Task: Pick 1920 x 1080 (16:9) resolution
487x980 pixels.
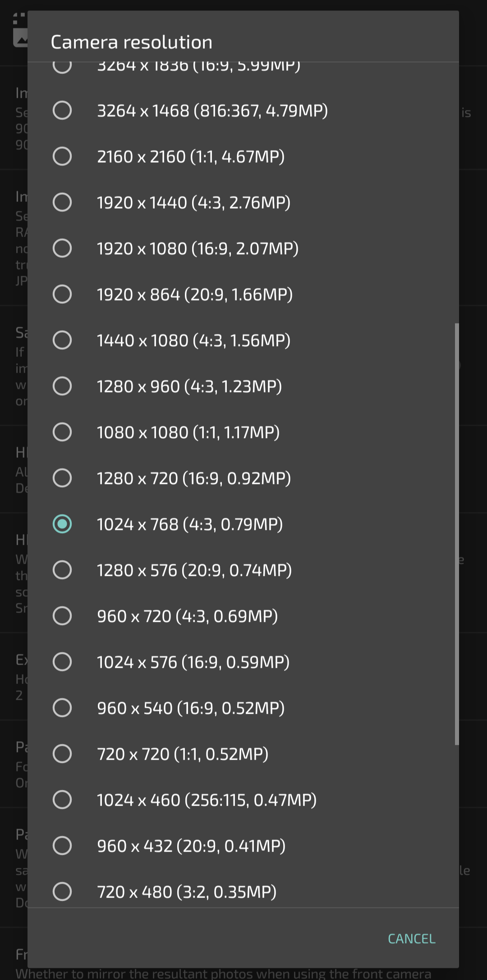Action: tap(243, 248)
